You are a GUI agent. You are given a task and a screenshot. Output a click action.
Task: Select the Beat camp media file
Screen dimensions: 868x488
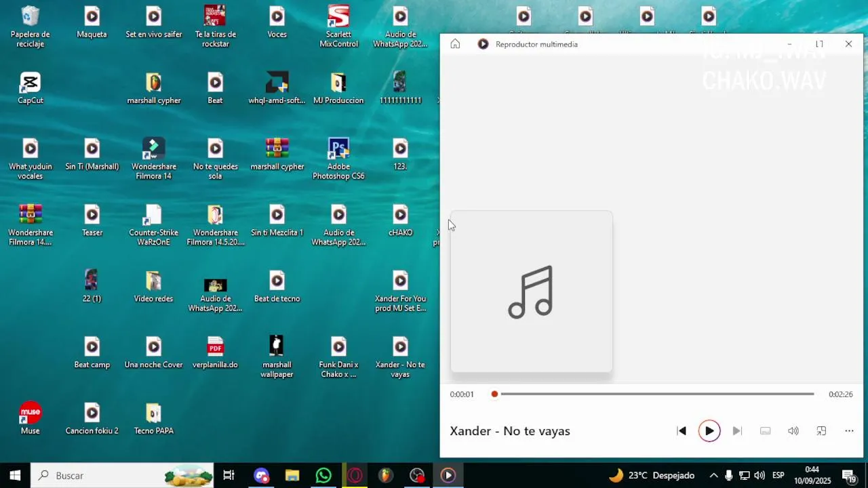coord(92,353)
